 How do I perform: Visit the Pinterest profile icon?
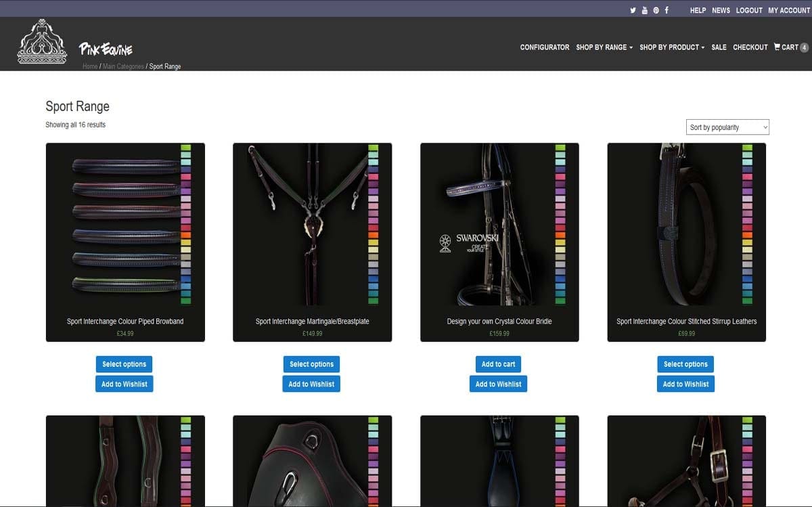(655, 10)
